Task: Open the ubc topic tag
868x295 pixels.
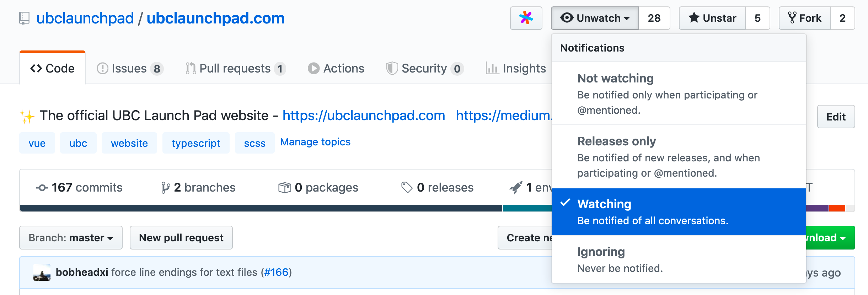Action: click(78, 143)
